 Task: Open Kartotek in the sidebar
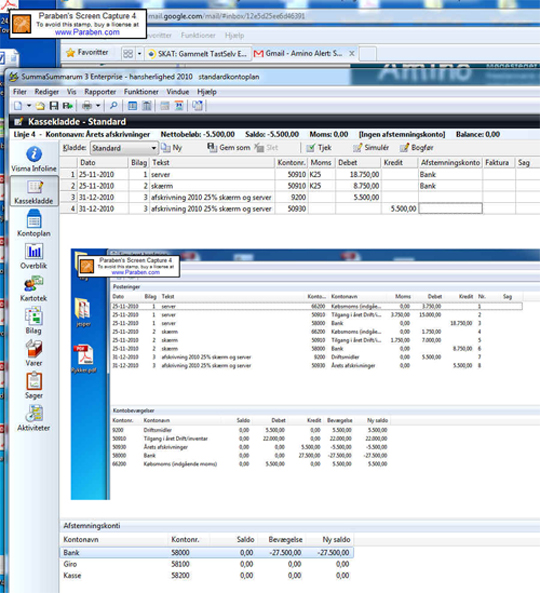34,289
